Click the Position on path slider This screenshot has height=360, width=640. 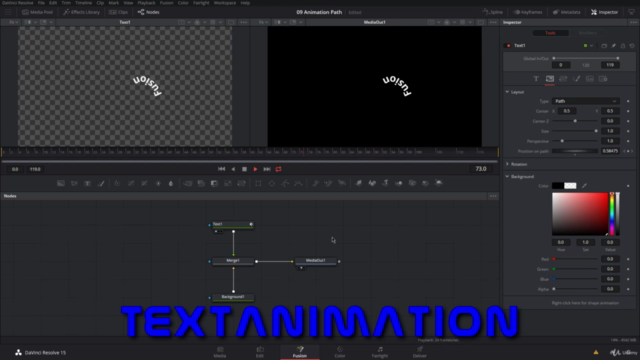pos(575,151)
